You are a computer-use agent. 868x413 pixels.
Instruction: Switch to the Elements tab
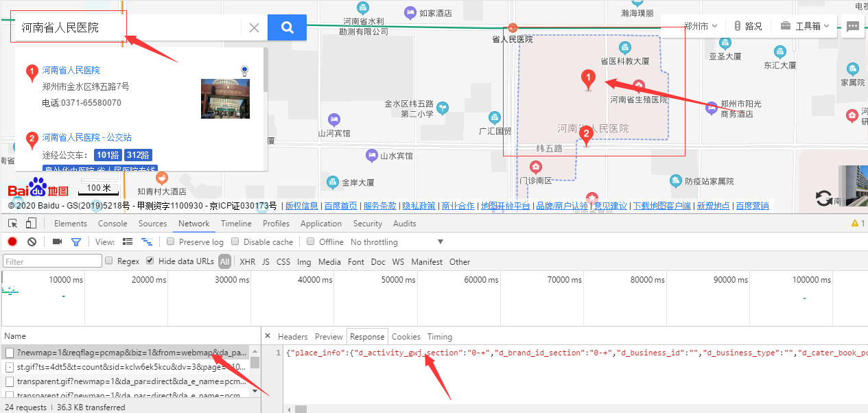coord(71,224)
